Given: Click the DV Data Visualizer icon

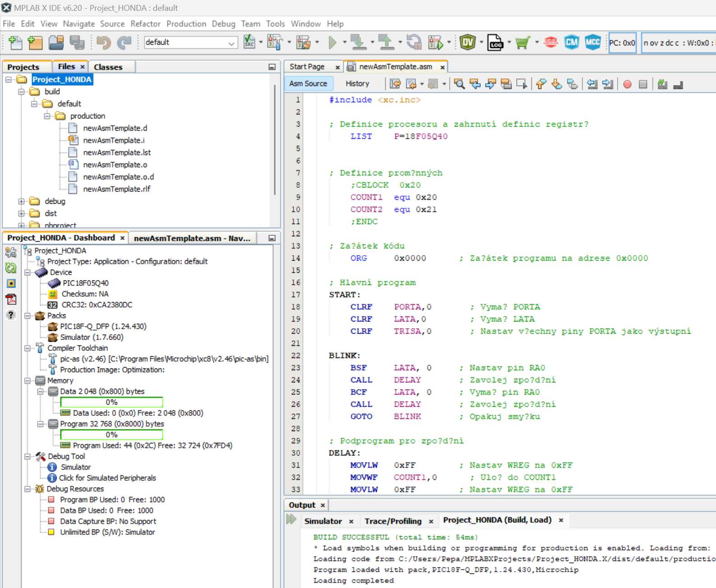Looking at the screenshot, I should click(467, 42).
